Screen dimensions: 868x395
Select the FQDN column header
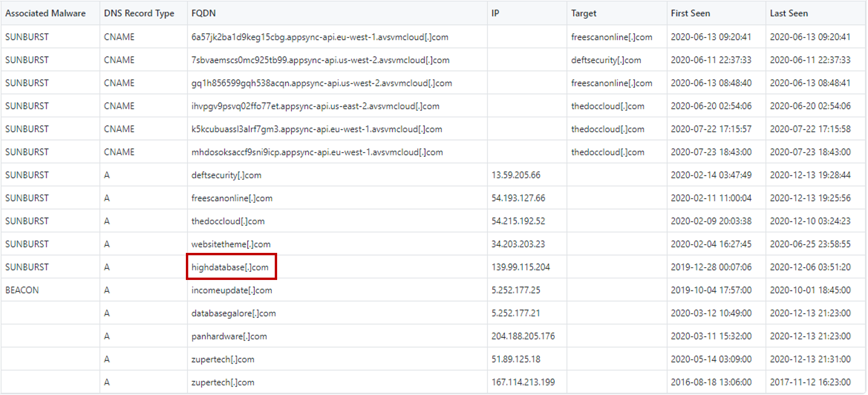(x=203, y=13)
